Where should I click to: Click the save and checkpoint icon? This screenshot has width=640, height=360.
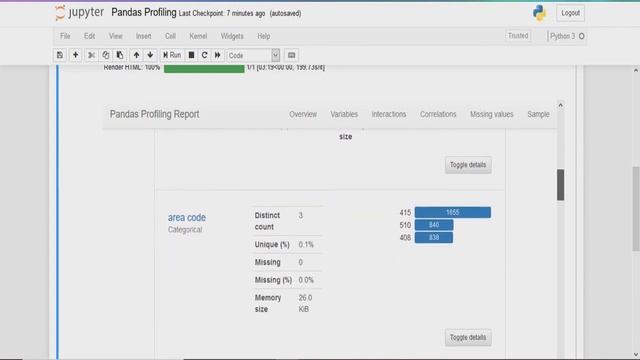point(60,55)
